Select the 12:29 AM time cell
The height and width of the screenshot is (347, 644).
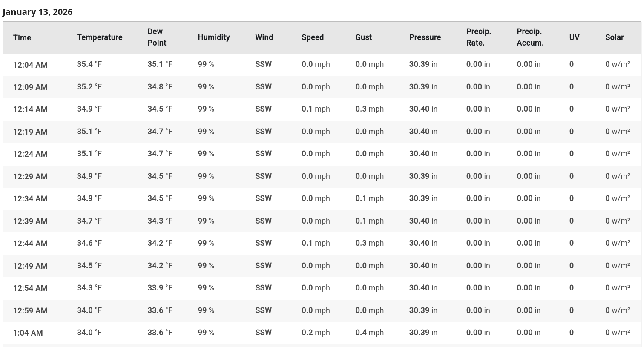click(30, 176)
